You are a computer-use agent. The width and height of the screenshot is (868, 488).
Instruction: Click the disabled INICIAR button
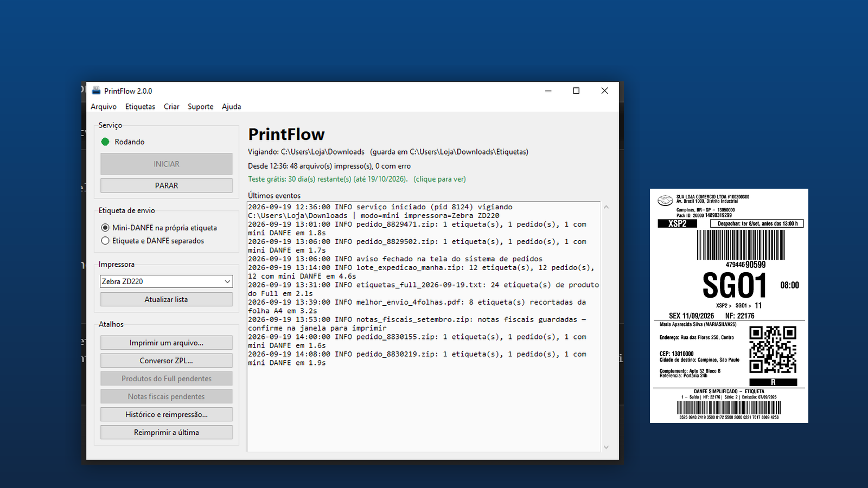pyautogui.click(x=167, y=164)
